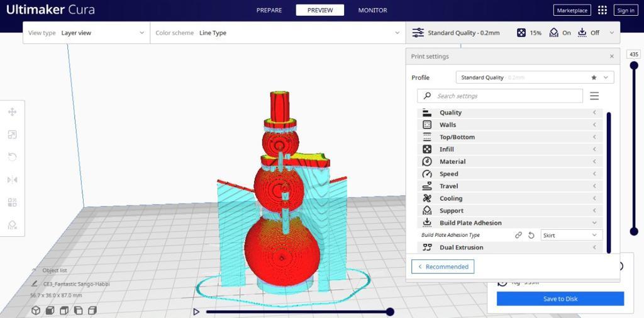
Task: Click the search magnifier icon
Action: [x=427, y=96]
